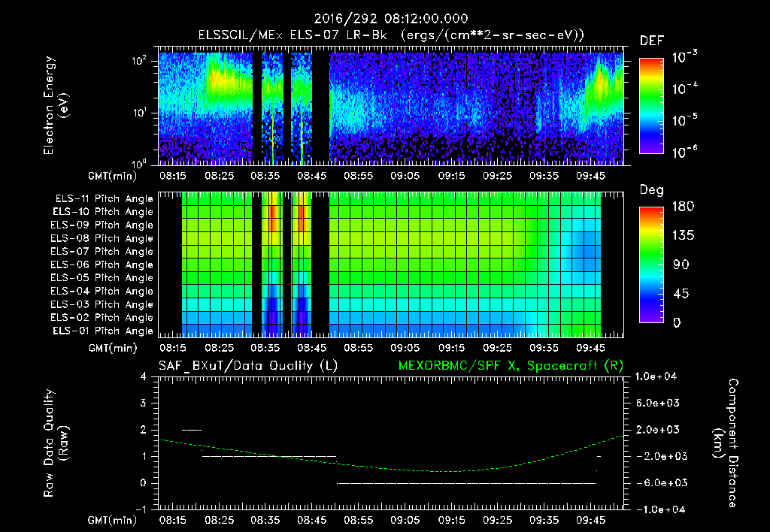Click the short quality level 2 line segment
The image size is (770, 532).
(192, 430)
